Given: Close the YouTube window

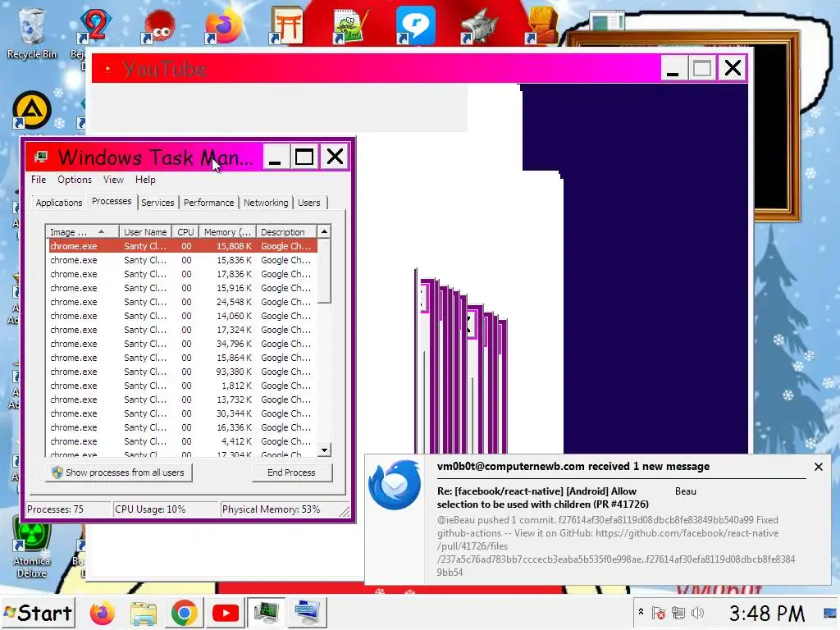Looking at the screenshot, I should click(x=733, y=69).
